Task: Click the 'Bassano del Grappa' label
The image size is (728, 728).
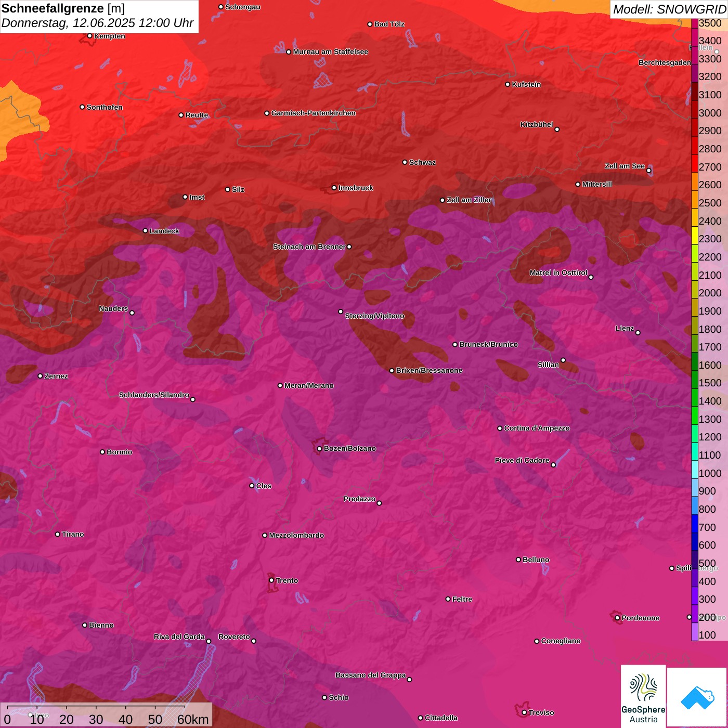Action: point(370,675)
